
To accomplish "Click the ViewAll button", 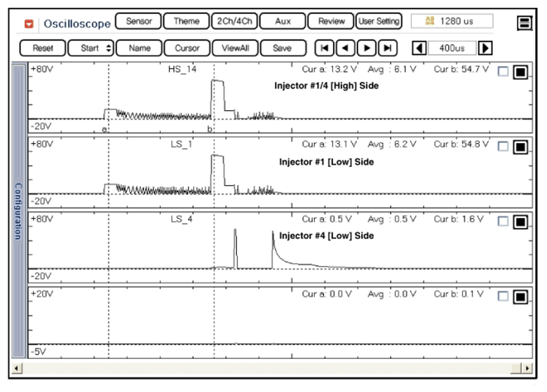I will (x=235, y=48).
